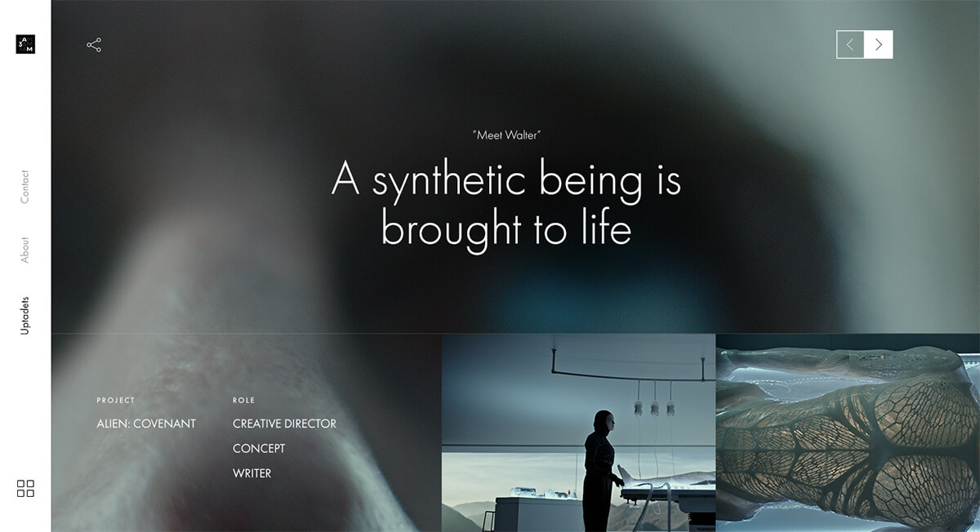Select the ALIEN: COVENANT project name
The image size is (980, 532).
[146, 423]
